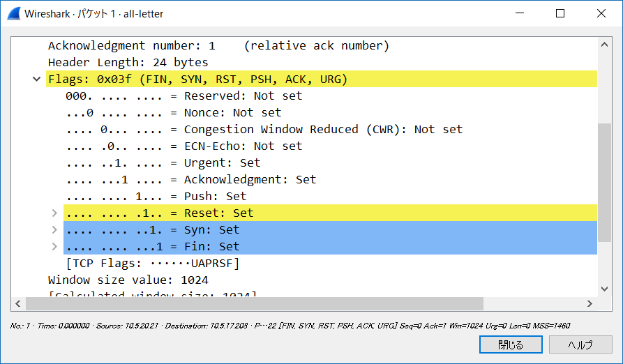
Task: Expand the Fin: Set row
Action: 54,247
